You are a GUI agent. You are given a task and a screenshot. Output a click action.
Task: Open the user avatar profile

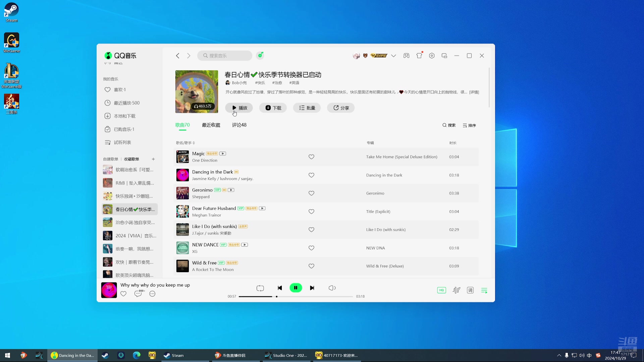(x=356, y=56)
